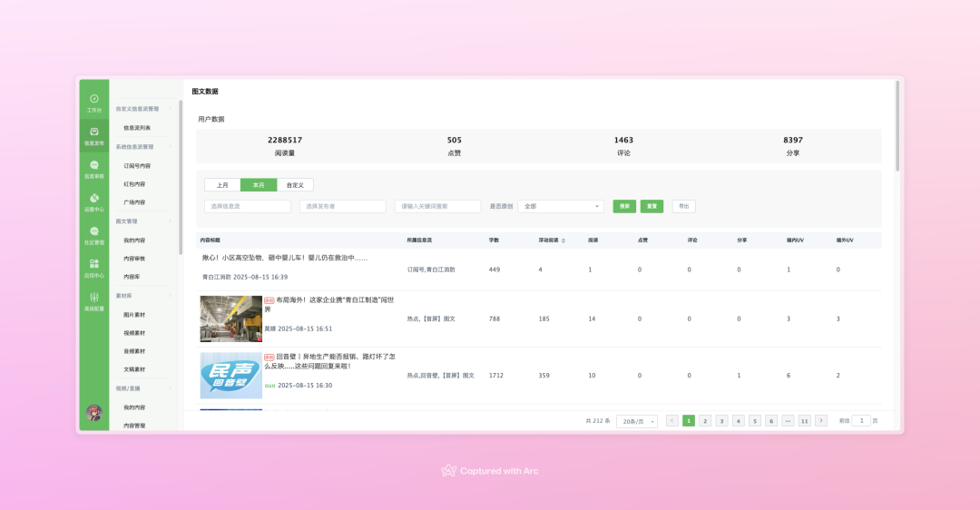980x510 pixels.
Task: Click the green 重置 button
Action: tap(652, 206)
